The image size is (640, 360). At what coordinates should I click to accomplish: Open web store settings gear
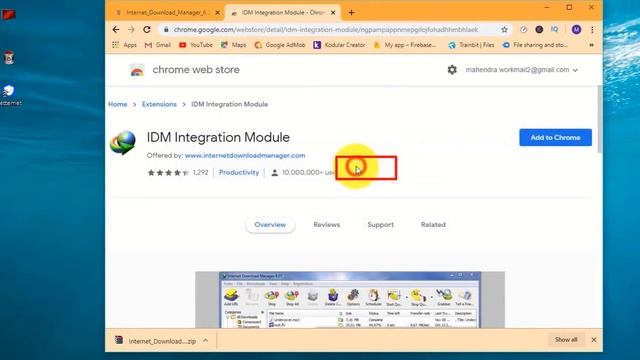tap(452, 70)
